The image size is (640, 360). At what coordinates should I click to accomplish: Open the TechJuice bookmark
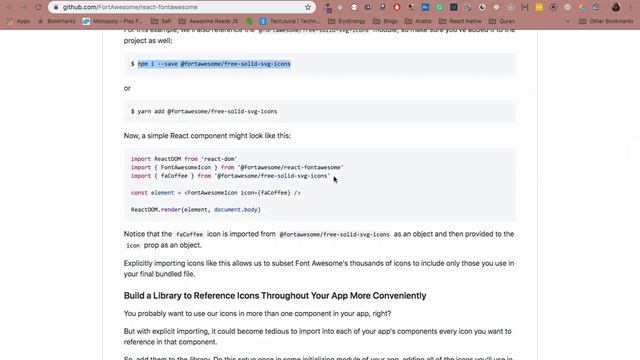coord(290,21)
